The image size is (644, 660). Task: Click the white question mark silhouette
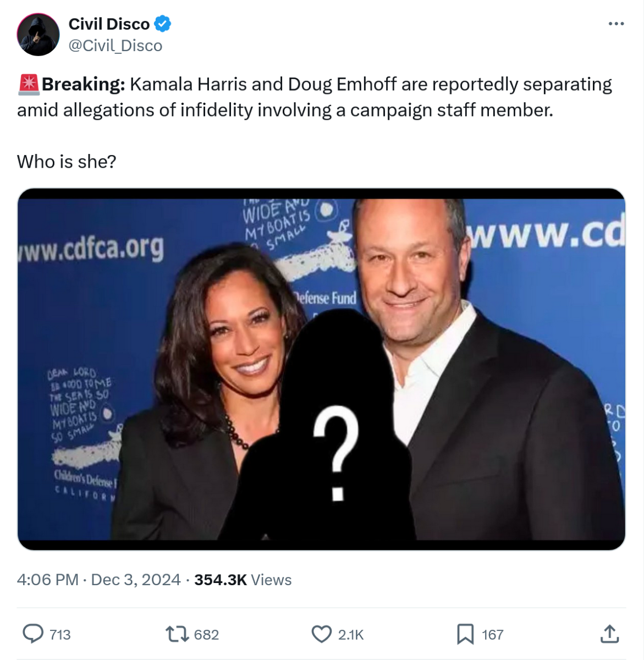pos(336,453)
